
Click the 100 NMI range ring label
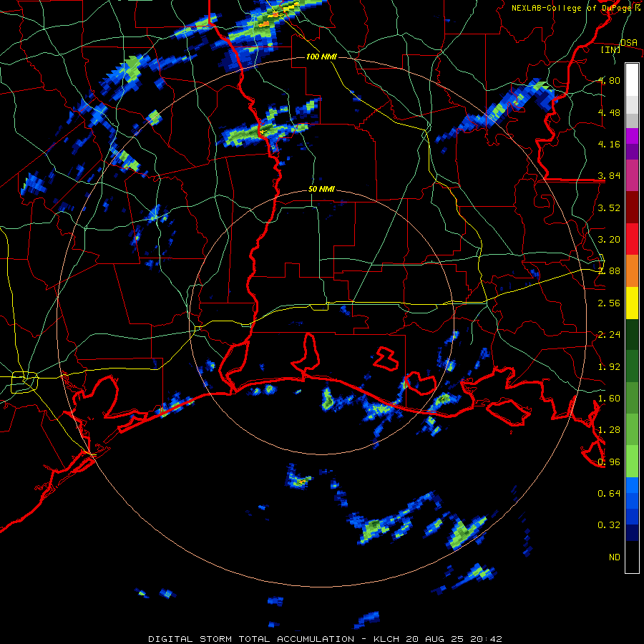[x=321, y=57]
